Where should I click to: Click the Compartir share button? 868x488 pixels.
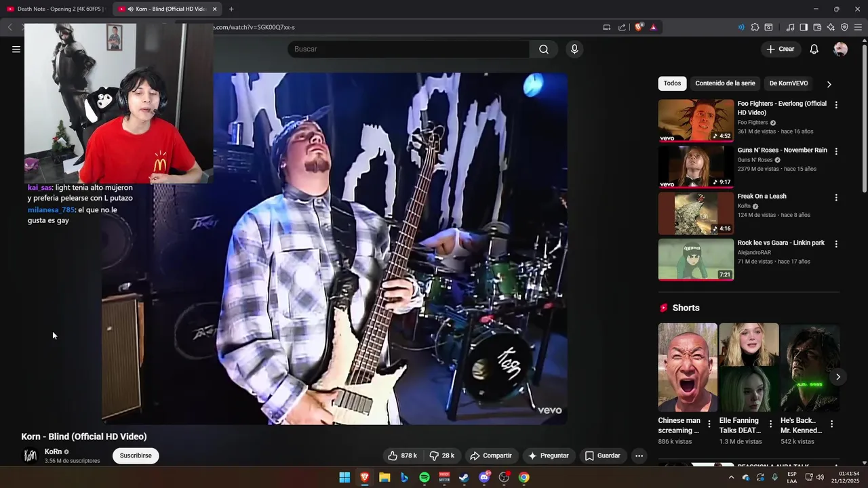pyautogui.click(x=491, y=455)
